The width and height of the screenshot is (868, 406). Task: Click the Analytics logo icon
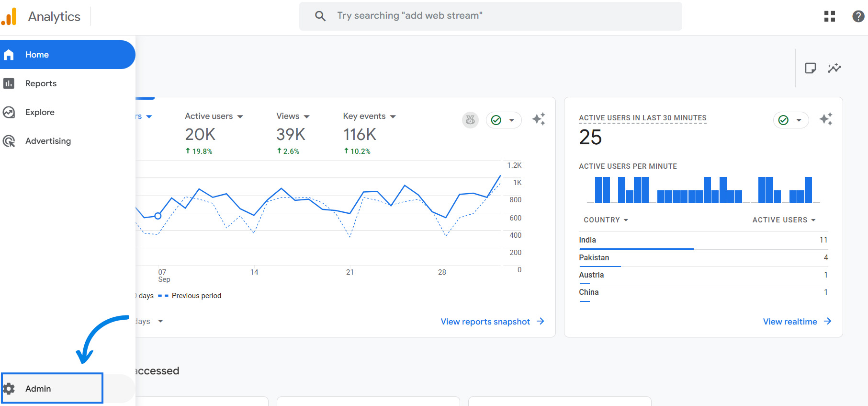(9, 16)
